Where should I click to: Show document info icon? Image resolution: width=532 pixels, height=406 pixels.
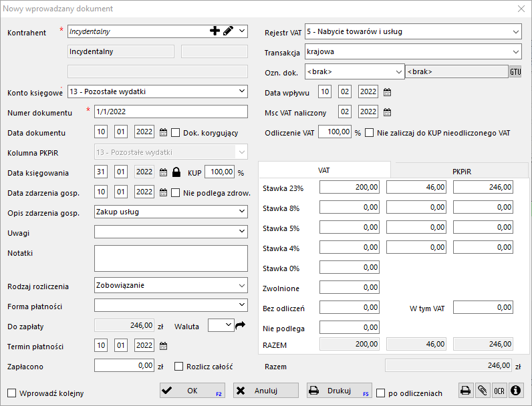pyautogui.click(x=516, y=391)
